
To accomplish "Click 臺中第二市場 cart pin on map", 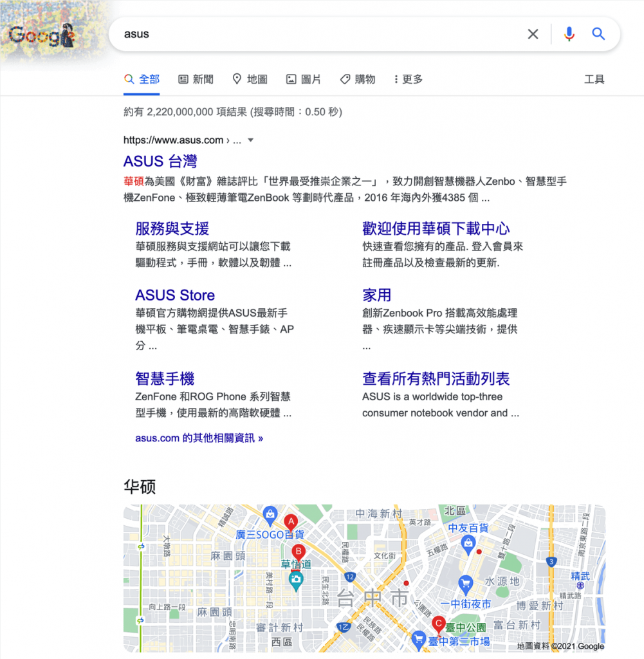I will click(x=418, y=640).
